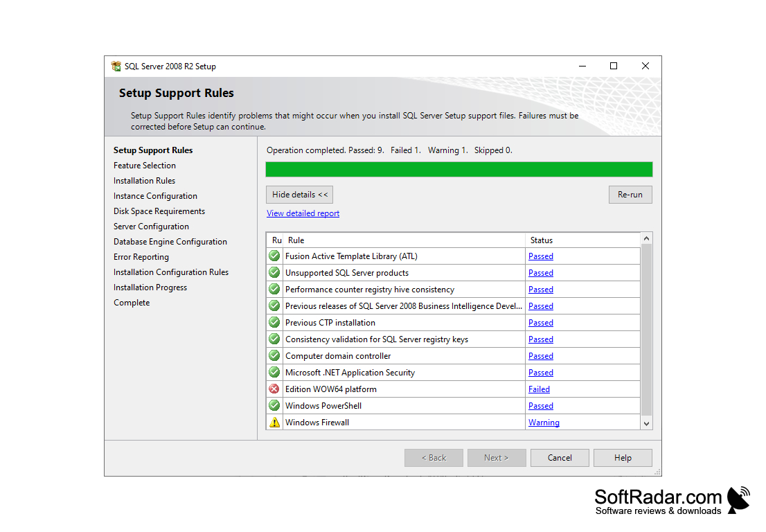This screenshot has height=532, width=766.
Task: Click the passed icon beside Unsupported SQL Server products
Action: tap(274, 273)
